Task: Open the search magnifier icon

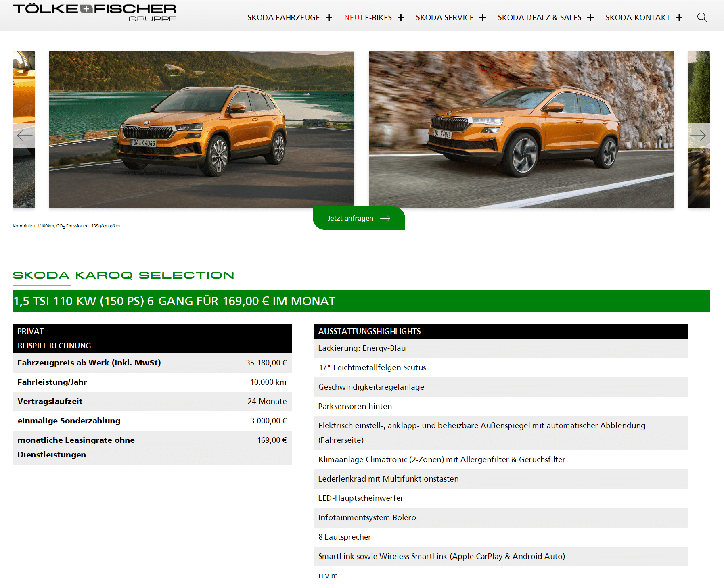Action: [702, 17]
